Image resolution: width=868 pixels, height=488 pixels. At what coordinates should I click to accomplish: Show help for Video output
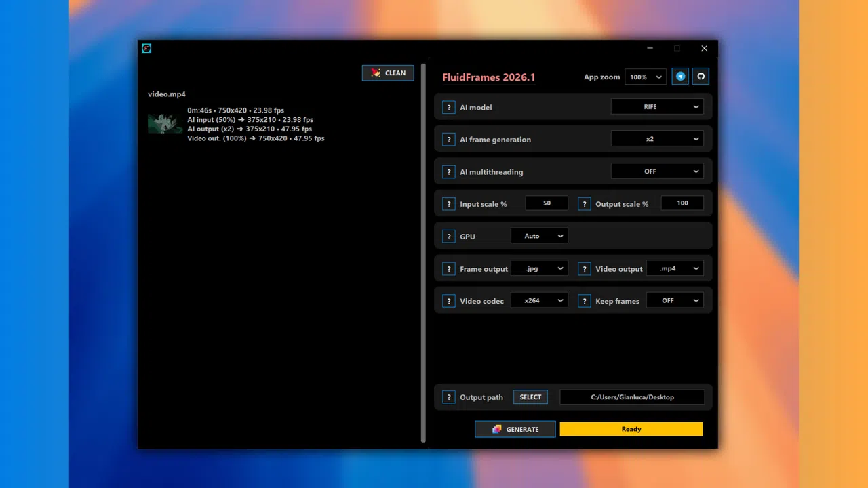point(585,269)
